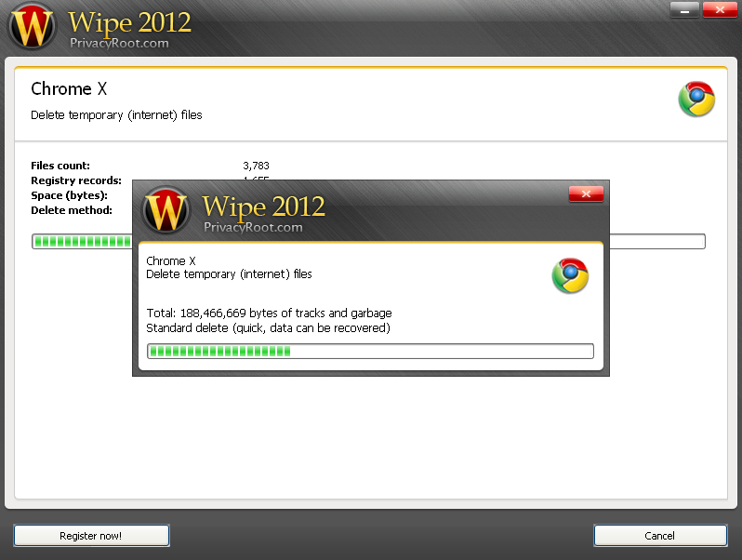Click the PrivacyRoot.com text in main header
This screenshot has height=560, width=742.
tap(119, 43)
